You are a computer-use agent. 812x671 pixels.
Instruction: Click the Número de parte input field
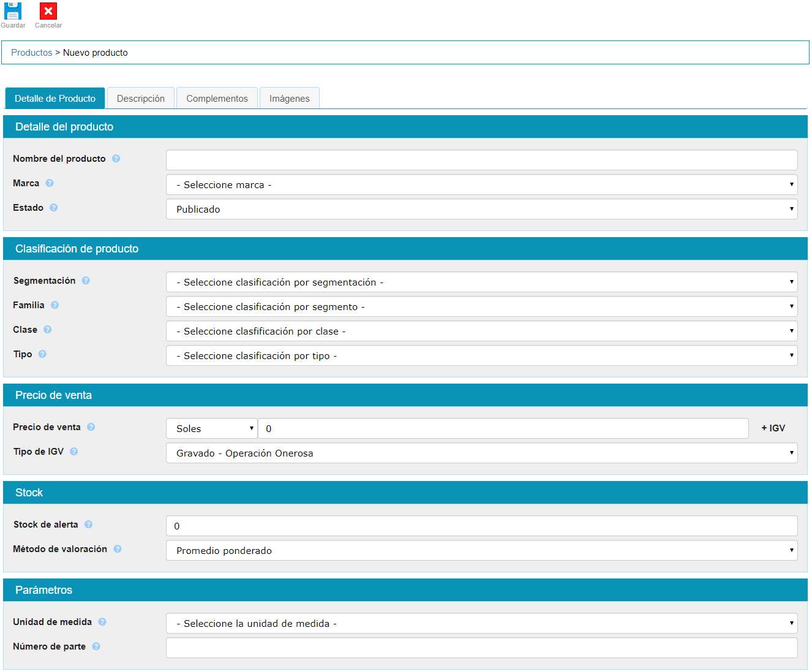click(481, 648)
